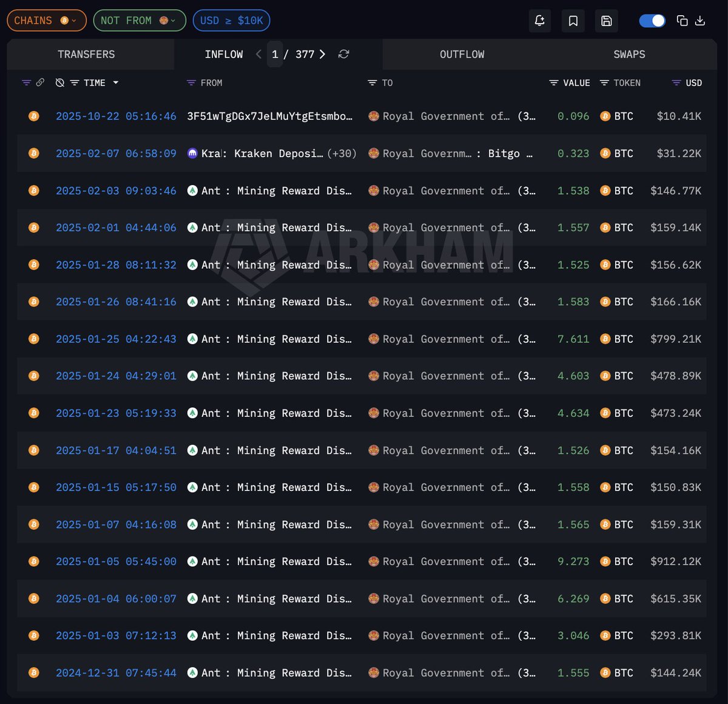
Task: Open the TIME sort dropdown arrow
Action: tap(115, 83)
